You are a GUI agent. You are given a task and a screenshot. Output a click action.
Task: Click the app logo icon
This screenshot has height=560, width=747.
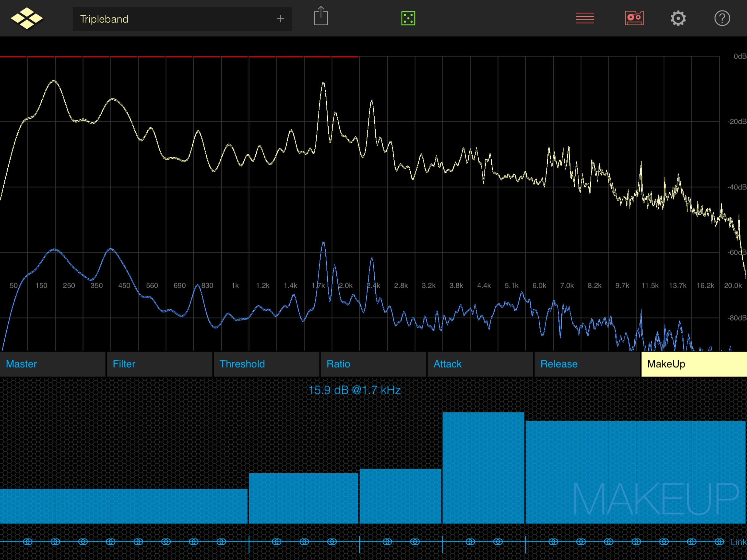pos(27,18)
